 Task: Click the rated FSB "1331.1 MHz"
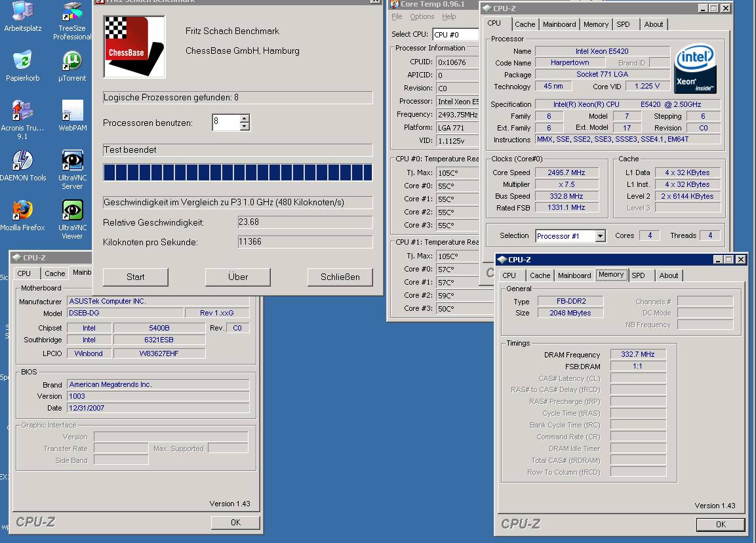tap(567, 208)
